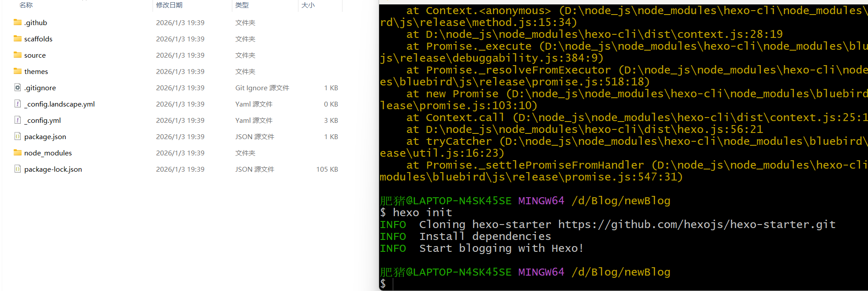Select the themes folder icon

[x=18, y=71]
